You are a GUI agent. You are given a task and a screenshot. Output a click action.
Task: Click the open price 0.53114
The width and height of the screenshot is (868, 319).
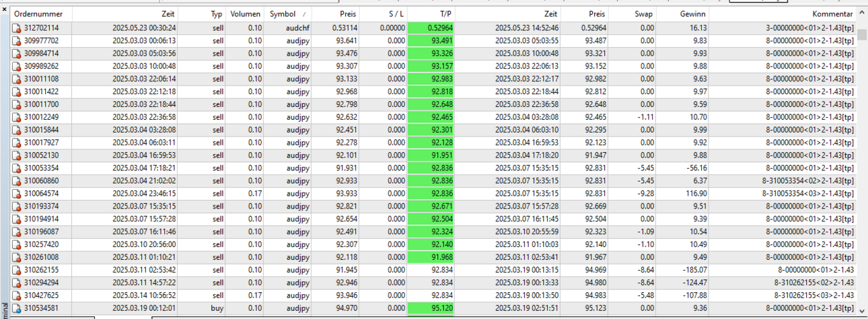(345, 28)
